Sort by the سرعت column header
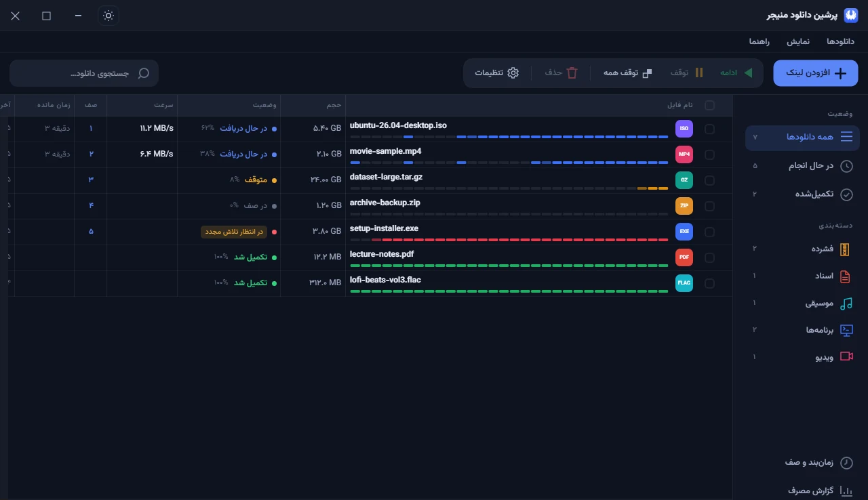Screen dimensions: 868x500 pos(142,105)
